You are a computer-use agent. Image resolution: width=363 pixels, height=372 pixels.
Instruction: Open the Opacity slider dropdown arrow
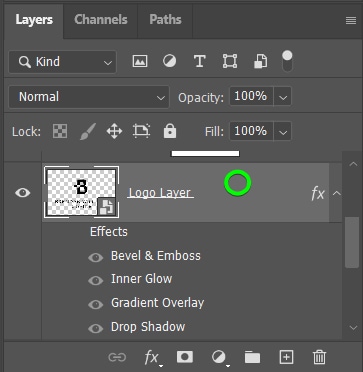tap(283, 97)
